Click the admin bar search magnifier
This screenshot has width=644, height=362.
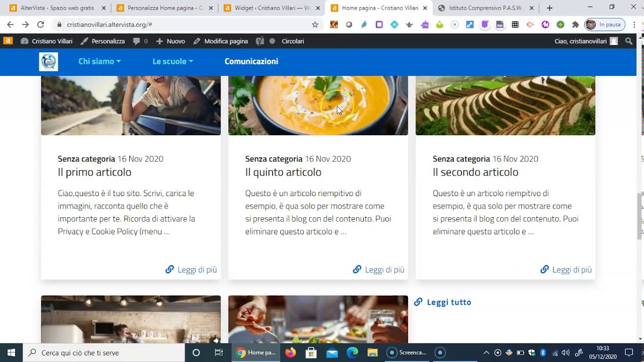(x=629, y=41)
